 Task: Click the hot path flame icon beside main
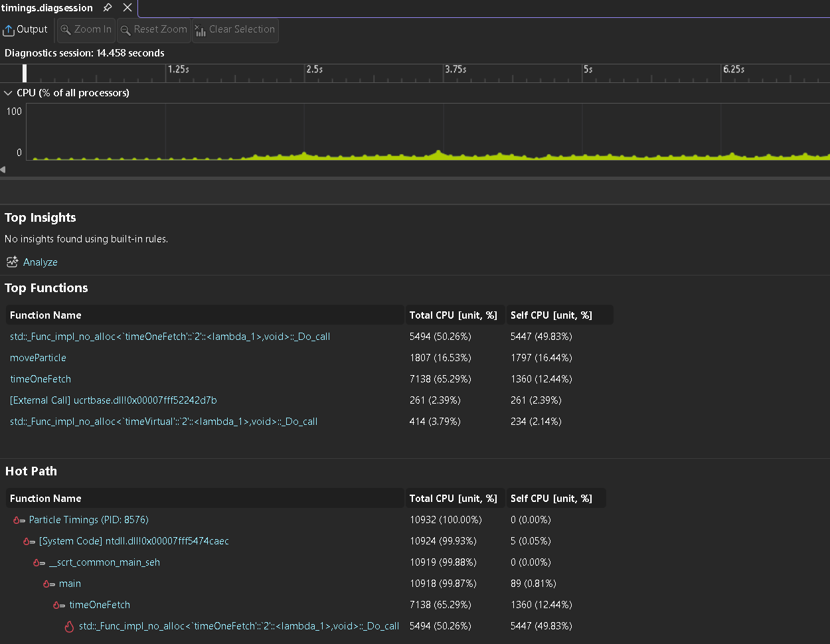[49, 584]
